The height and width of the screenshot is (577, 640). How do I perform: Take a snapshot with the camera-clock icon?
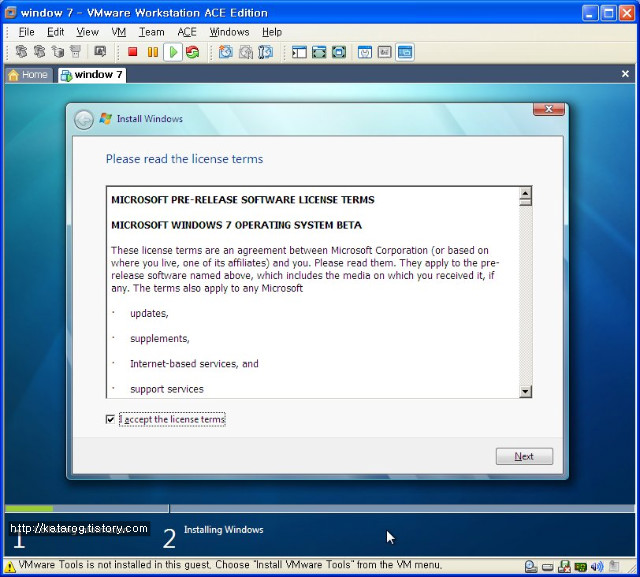pyautogui.click(x=226, y=52)
